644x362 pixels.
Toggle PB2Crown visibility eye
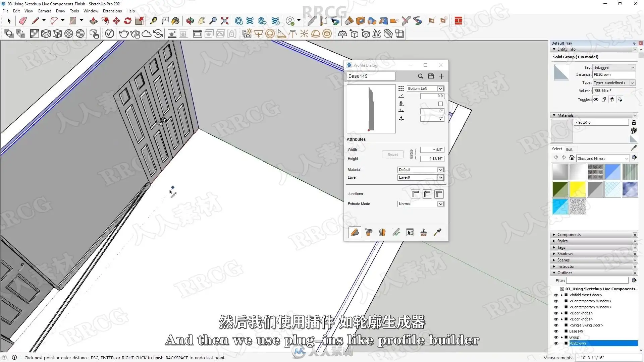[556, 344]
